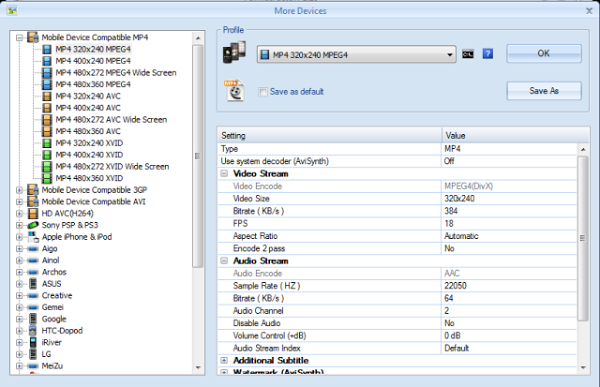Click the HTC-Dopod device icon
This screenshot has width=600, height=387.
pyautogui.click(x=33, y=331)
